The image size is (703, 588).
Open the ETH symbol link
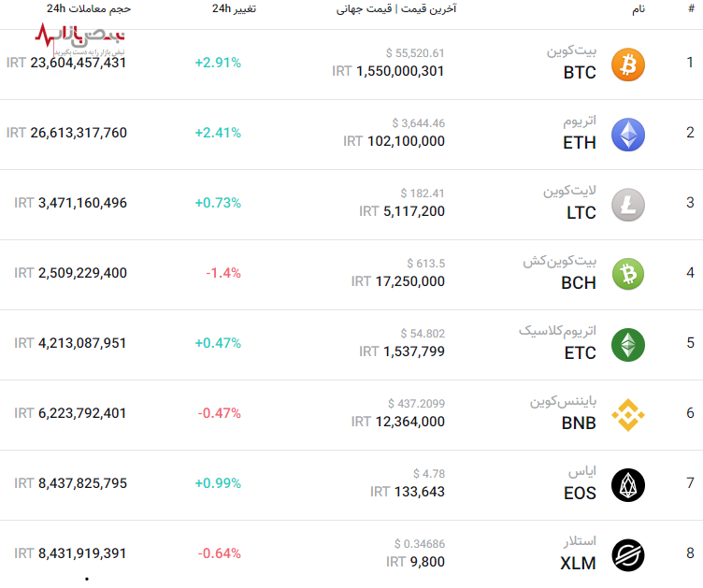580,143
